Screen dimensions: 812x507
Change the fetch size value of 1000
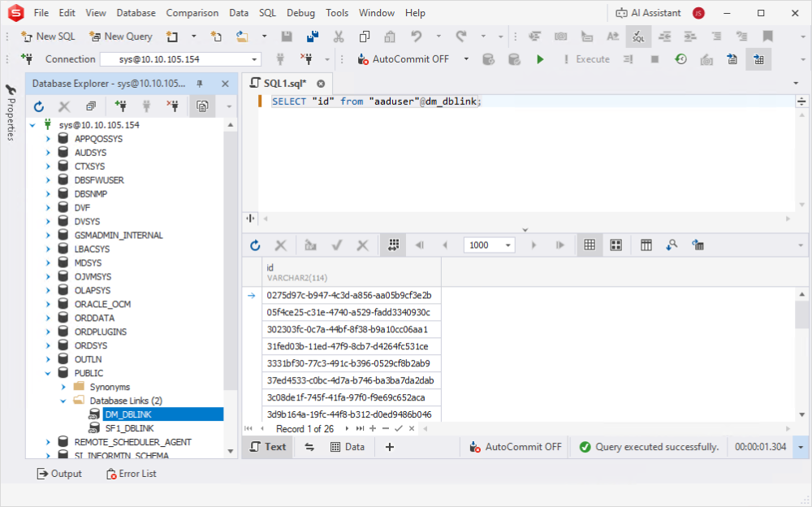[486, 245]
